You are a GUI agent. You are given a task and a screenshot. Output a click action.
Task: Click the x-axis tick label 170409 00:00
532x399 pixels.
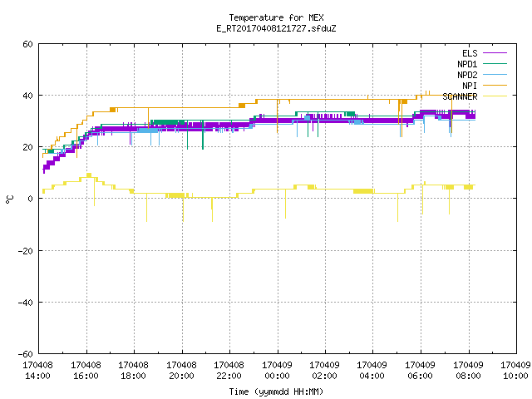tap(277, 371)
